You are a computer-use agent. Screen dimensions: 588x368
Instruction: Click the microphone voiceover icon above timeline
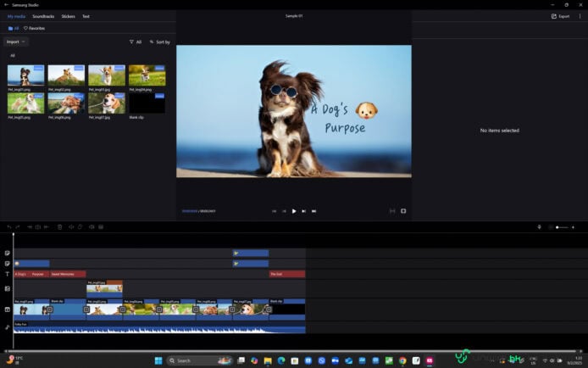coord(539,226)
